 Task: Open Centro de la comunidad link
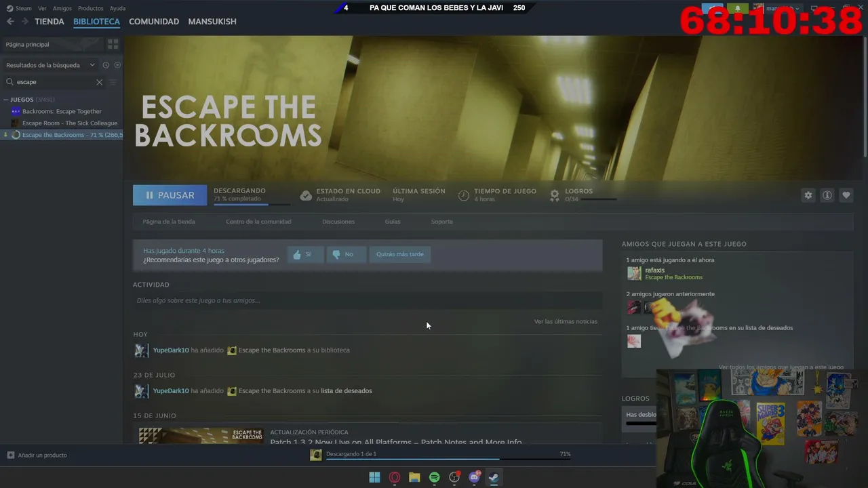point(258,222)
